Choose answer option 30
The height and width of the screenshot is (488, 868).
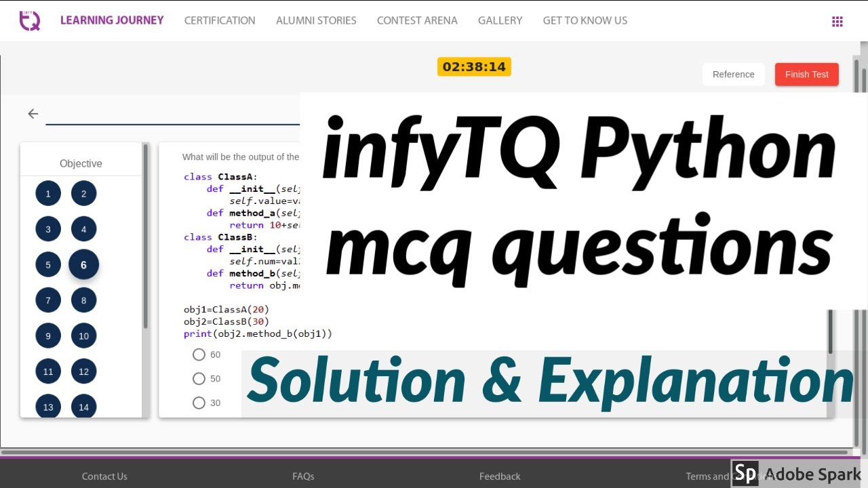pos(199,403)
